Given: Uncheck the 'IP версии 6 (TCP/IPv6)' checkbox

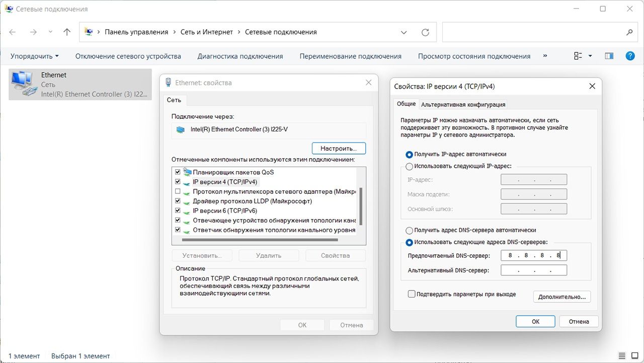Looking at the screenshot, I should click(x=178, y=211).
